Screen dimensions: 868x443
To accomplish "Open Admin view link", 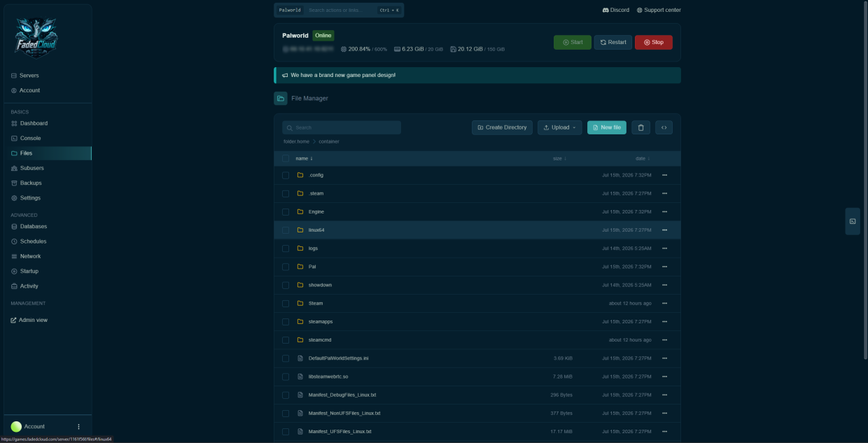I will [29, 320].
